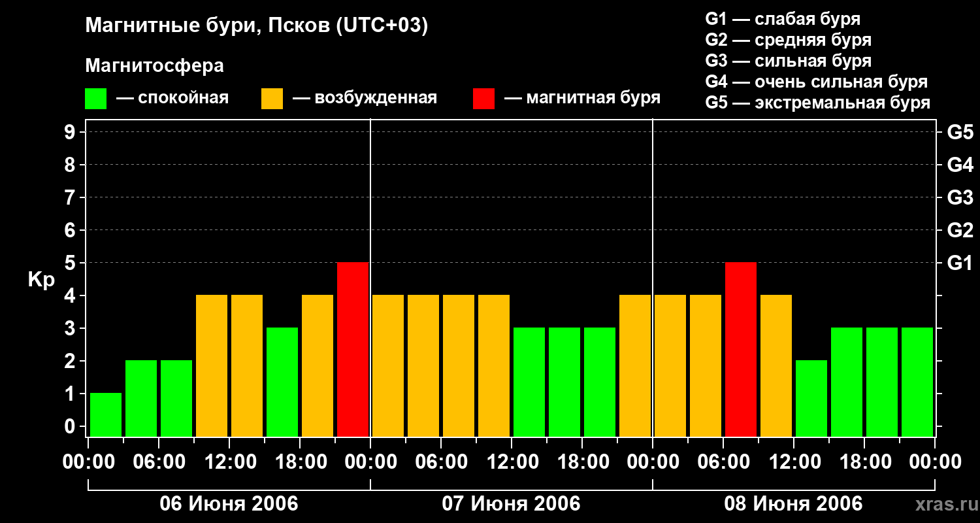This screenshot has height=523, width=980.
Task: Click the '06 Июня 2006' date label
Action: [x=229, y=504]
